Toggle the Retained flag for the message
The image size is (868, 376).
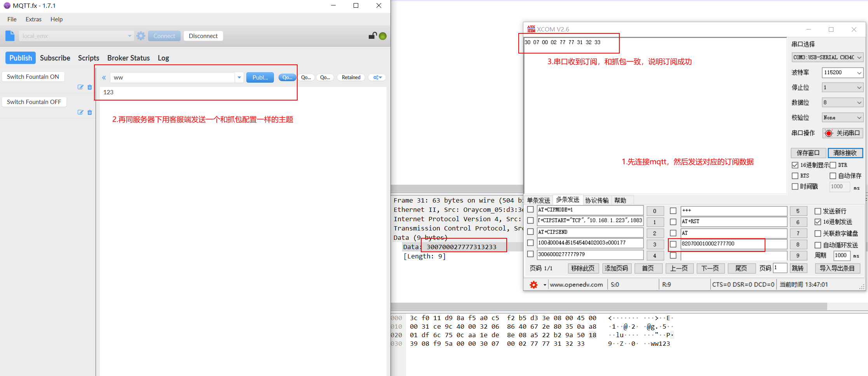pyautogui.click(x=351, y=77)
